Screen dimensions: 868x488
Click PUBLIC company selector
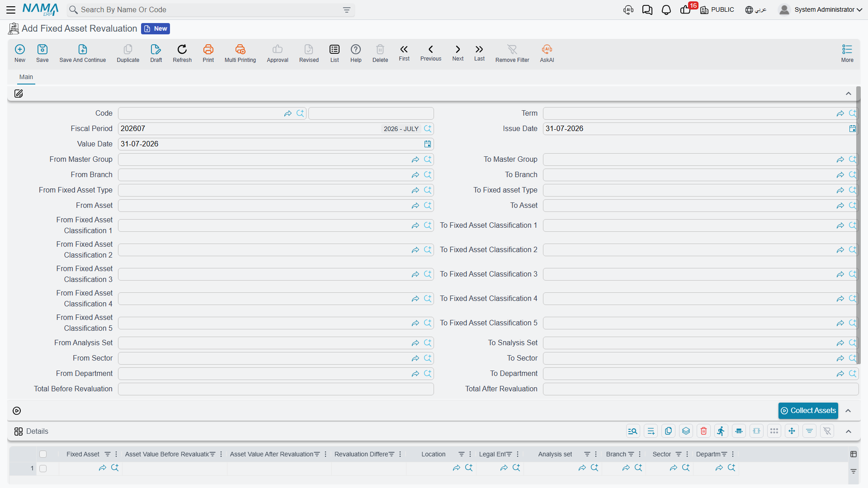pos(717,10)
